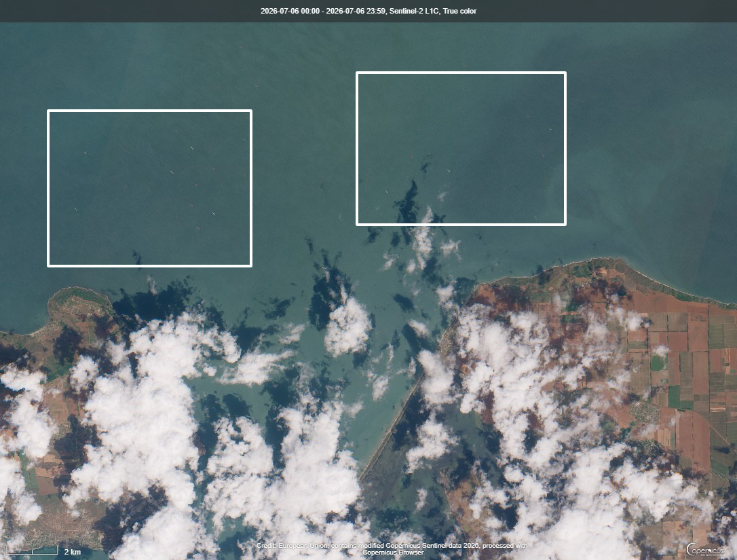
Task: Click the "2 km" scale label
Action: (x=73, y=552)
